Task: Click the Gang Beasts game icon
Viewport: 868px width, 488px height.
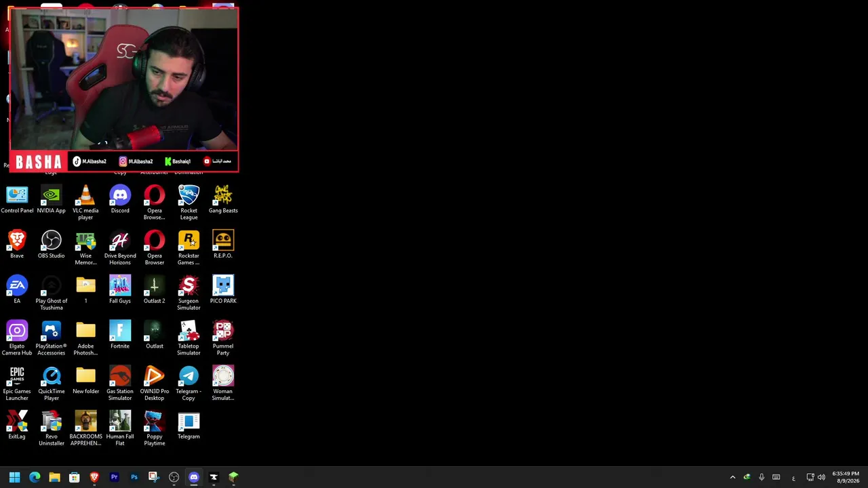Action: [223, 200]
